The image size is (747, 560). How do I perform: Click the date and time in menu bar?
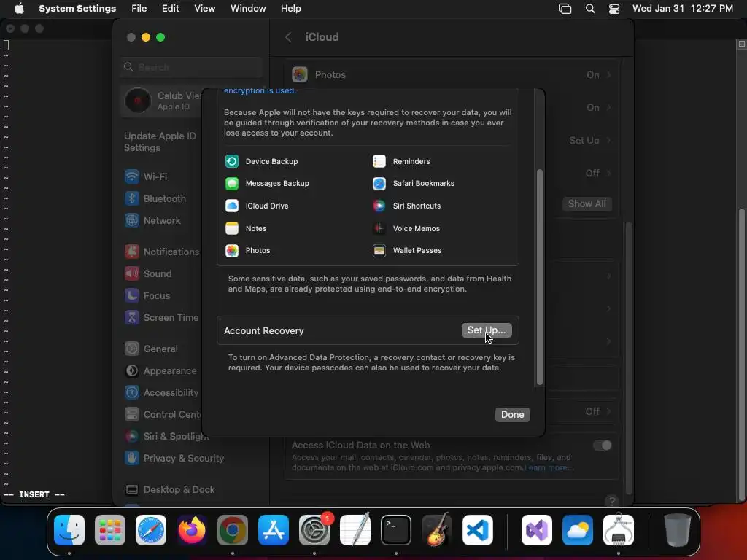682,9
